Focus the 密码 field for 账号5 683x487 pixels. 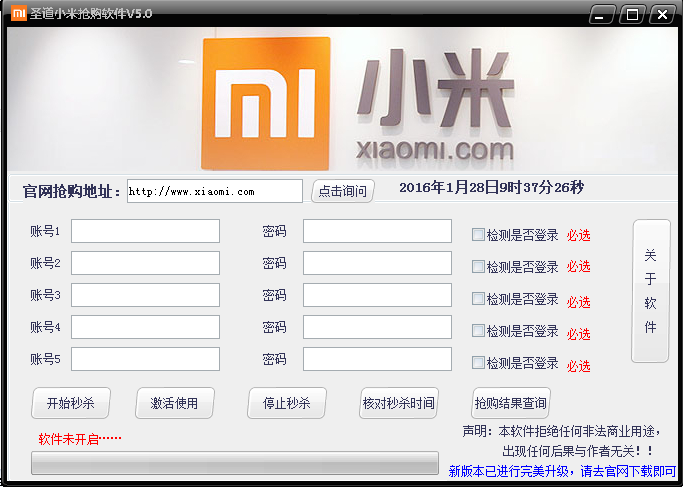377,359
